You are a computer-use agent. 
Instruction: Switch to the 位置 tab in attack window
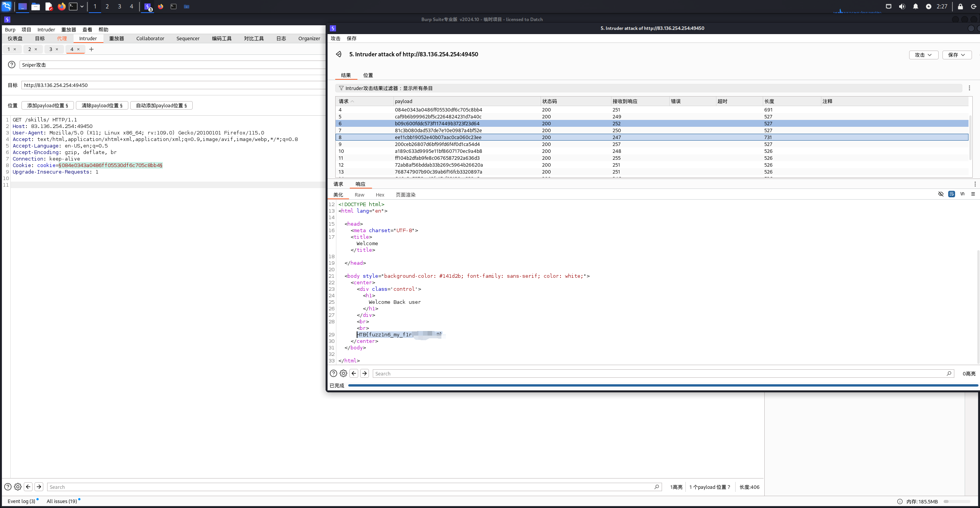click(368, 75)
